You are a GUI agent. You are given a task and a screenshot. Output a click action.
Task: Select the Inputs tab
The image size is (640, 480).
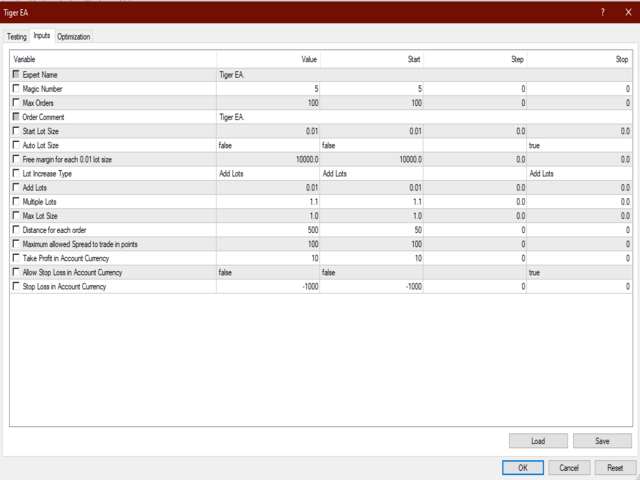[42, 36]
